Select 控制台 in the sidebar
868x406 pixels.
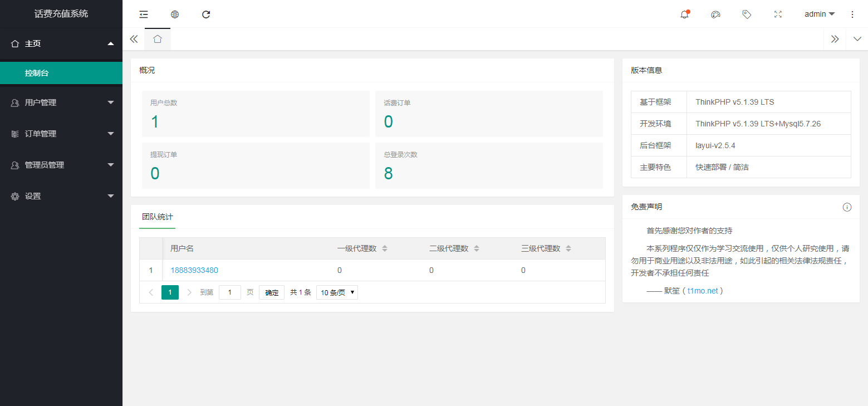pyautogui.click(x=61, y=73)
